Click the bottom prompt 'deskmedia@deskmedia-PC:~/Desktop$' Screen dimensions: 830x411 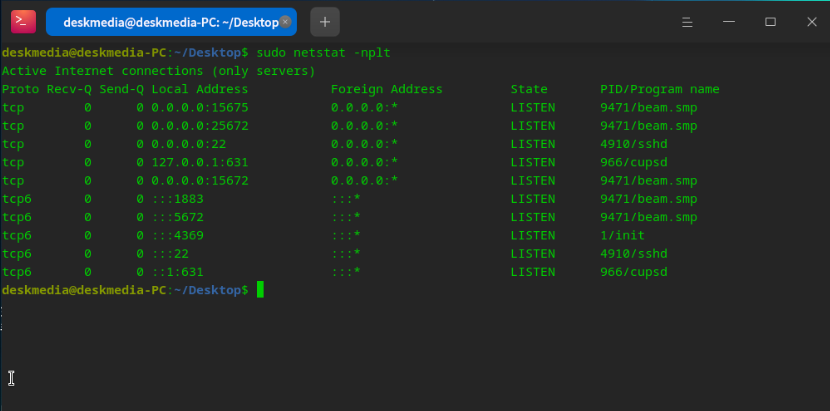pos(125,290)
